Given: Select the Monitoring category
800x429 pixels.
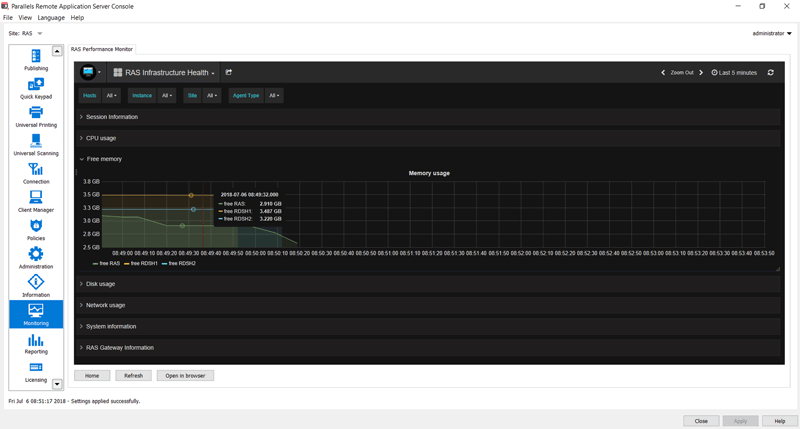Looking at the screenshot, I should coord(36,314).
